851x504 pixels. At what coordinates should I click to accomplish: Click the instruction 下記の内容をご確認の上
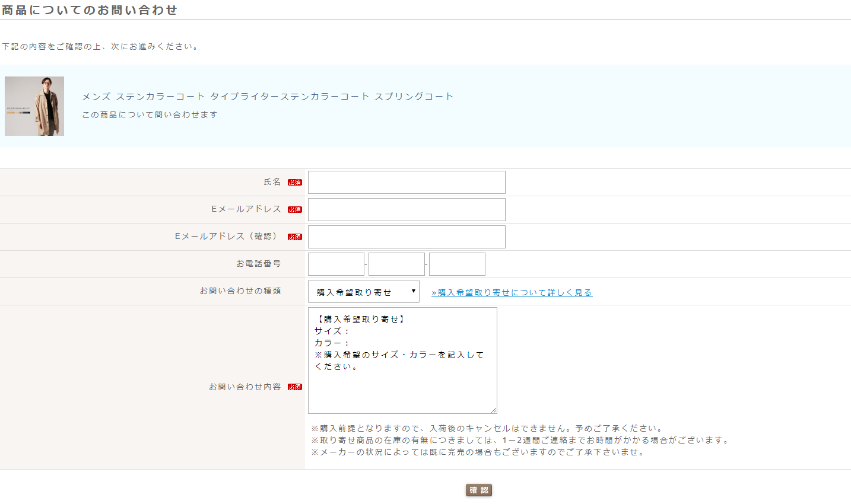click(101, 46)
